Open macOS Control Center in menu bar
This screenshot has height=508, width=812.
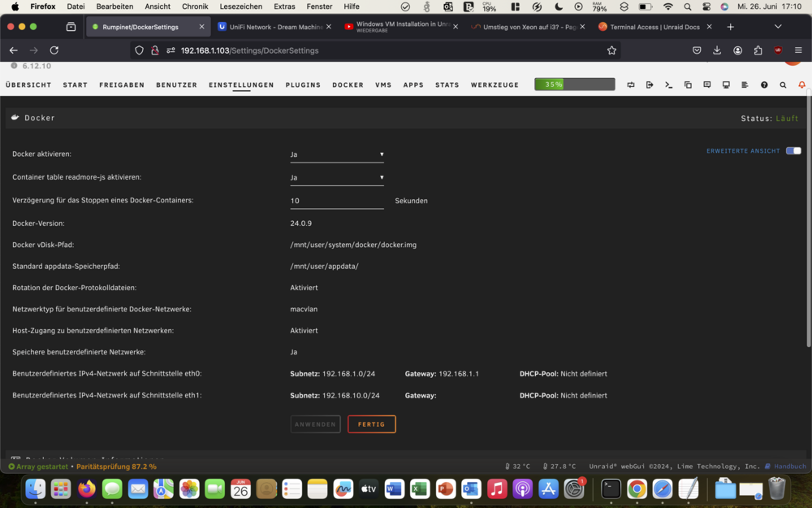706,7
